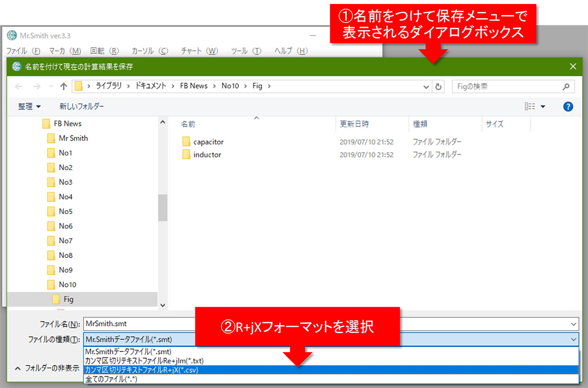Image resolution: width=588 pixels, height=388 pixels.
Task: Select Mr Smith folder in tree
Action: pyautogui.click(x=73, y=138)
